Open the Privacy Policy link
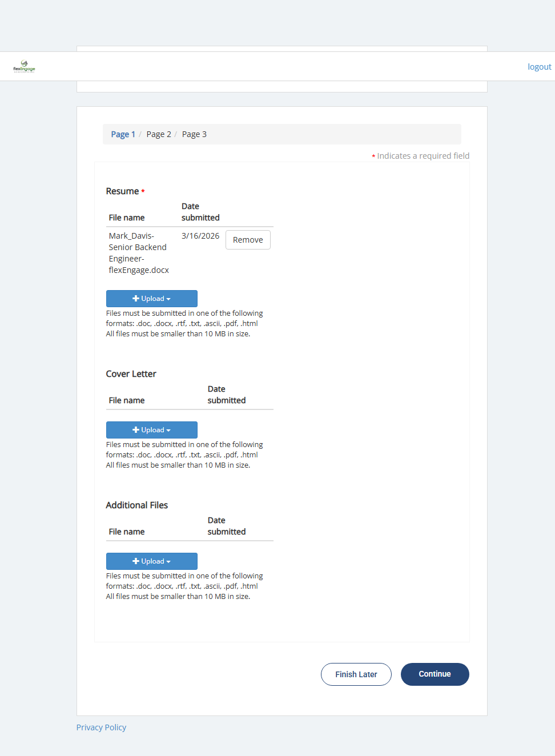555x756 pixels. (101, 727)
